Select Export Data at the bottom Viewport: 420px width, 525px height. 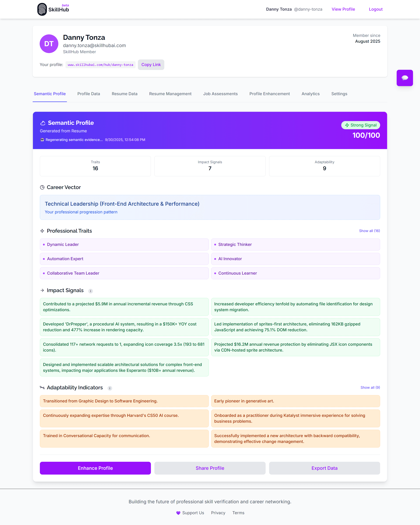pos(324,468)
